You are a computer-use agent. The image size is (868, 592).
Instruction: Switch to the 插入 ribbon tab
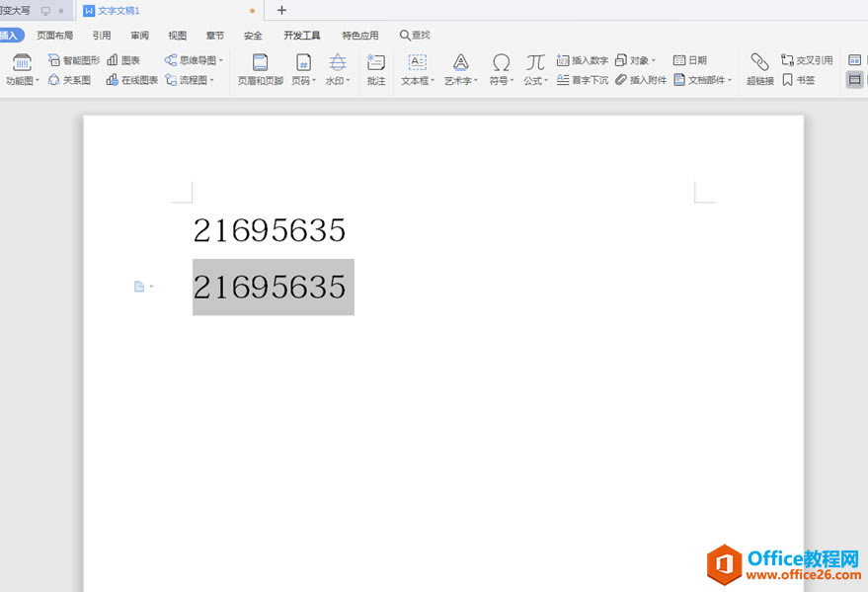[x=11, y=36]
